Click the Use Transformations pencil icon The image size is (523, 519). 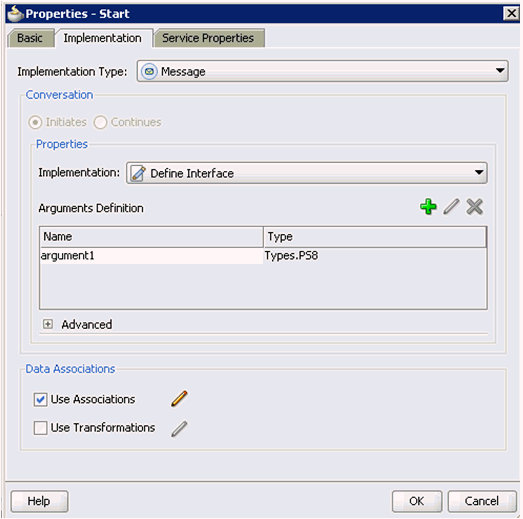pyautogui.click(x=179, y=429)
